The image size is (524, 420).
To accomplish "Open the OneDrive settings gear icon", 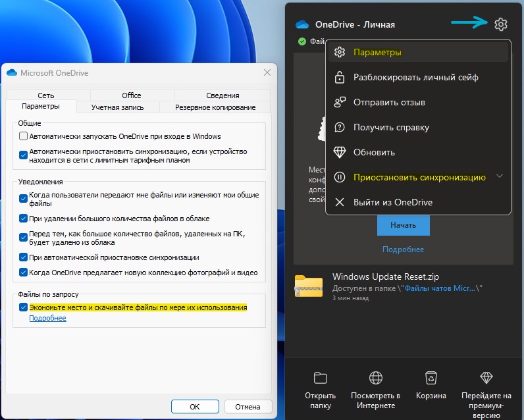I will click(500, 24).
